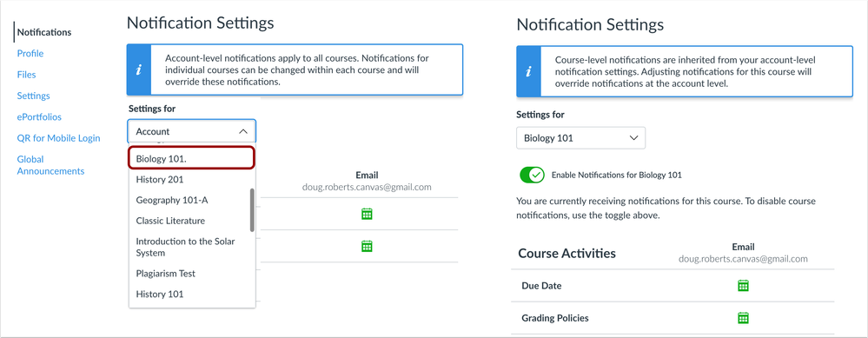Click the email address under left Email column

pos(367,187)
